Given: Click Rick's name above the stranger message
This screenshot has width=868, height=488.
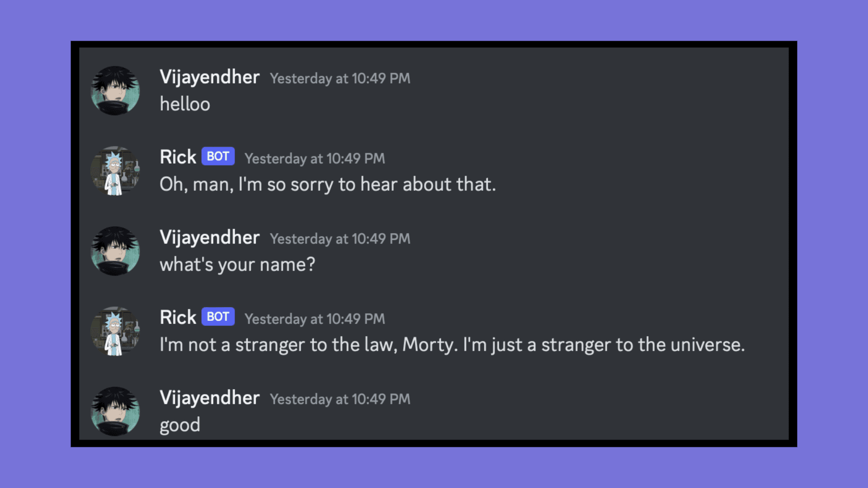Looking at the screenshot, I should pos(178,318).
